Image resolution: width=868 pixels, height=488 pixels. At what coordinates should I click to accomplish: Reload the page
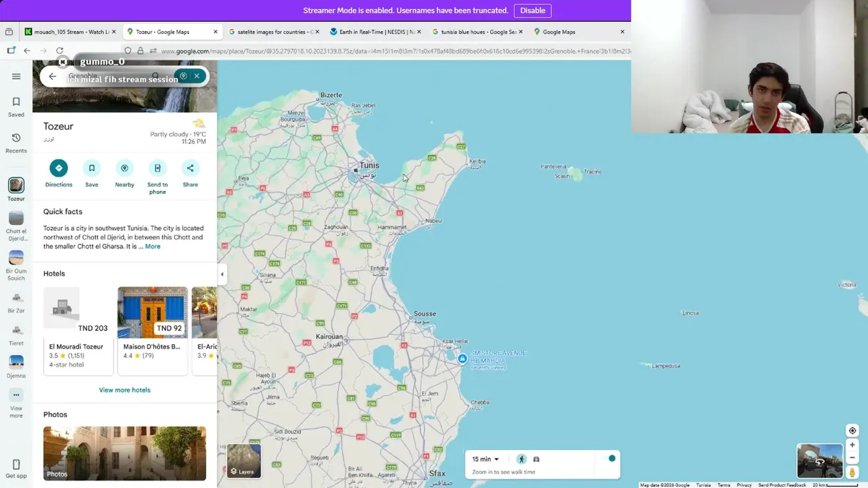[60, 51]
